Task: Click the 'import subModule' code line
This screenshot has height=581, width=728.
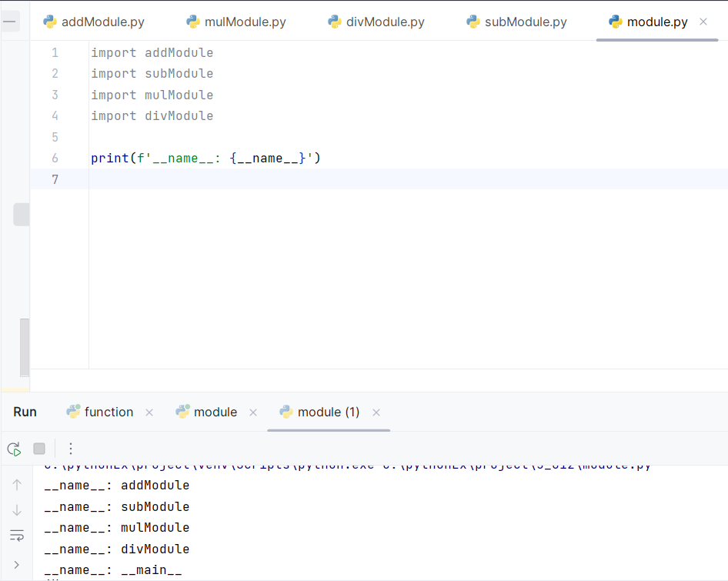Action: coord(152,73)
